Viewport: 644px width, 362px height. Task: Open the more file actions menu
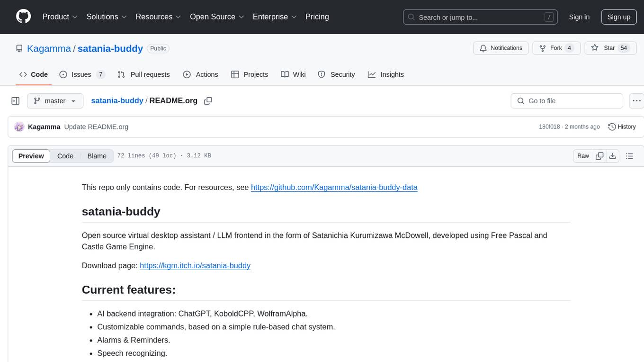[636, 101]
